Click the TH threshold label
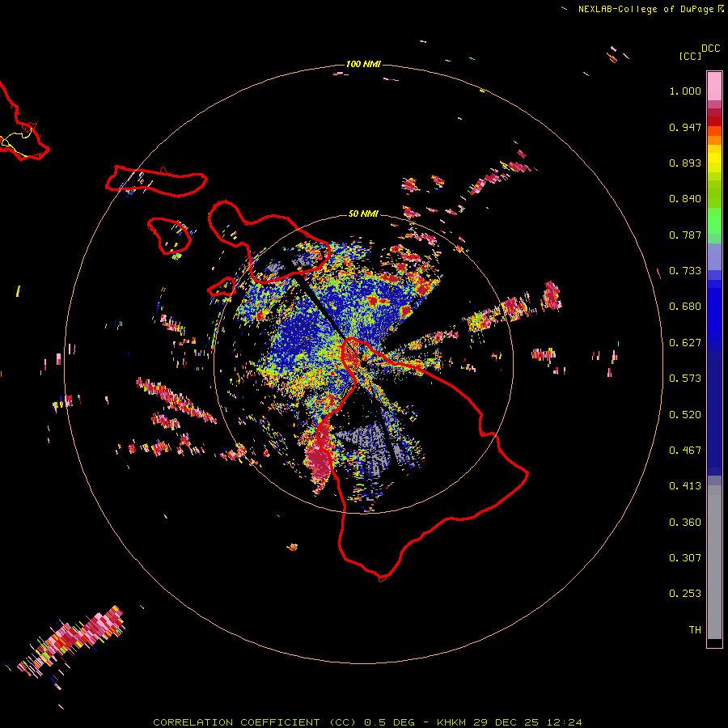The width and height of the screenshot is (728, 728). coord(695,630)
